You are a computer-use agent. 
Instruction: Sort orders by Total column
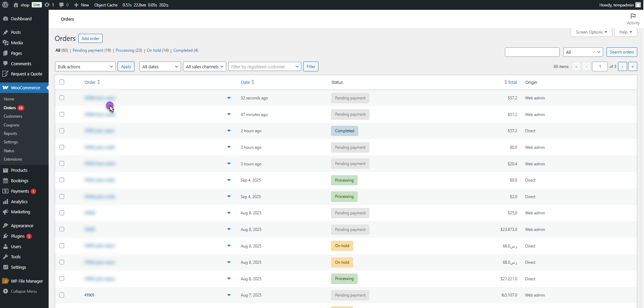tap(512, 82)
